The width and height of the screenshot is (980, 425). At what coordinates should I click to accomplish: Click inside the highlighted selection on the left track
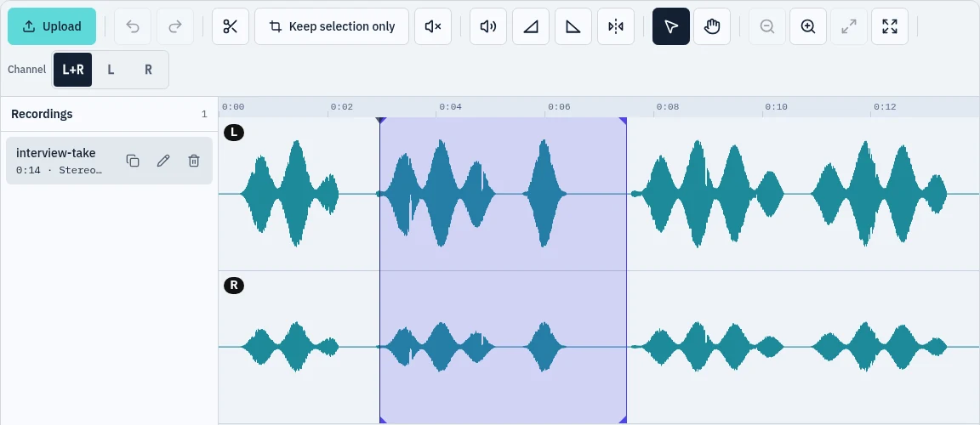click(x=503, y=194)
